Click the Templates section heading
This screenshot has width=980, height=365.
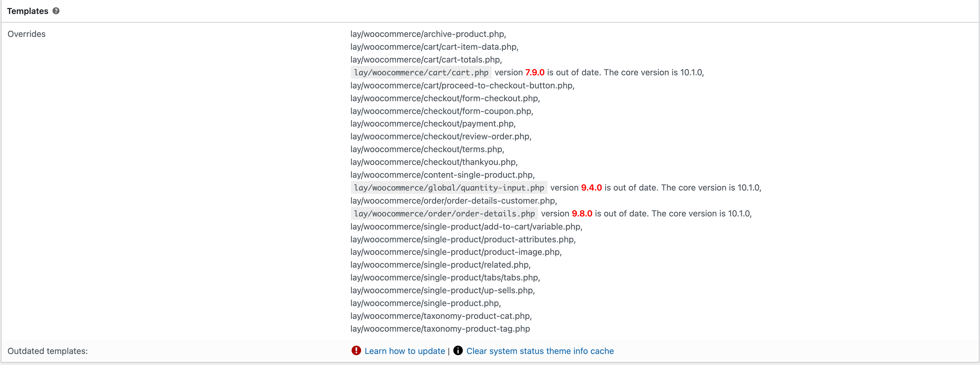[28, 11]
